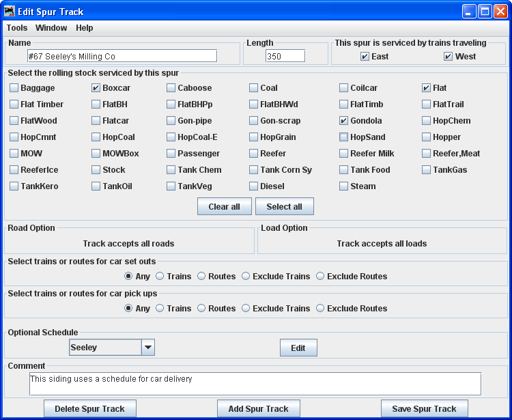512x420 pixels.
Task: Choose Exclude Routes for car pick ups
Action: [x=320, y=309]
